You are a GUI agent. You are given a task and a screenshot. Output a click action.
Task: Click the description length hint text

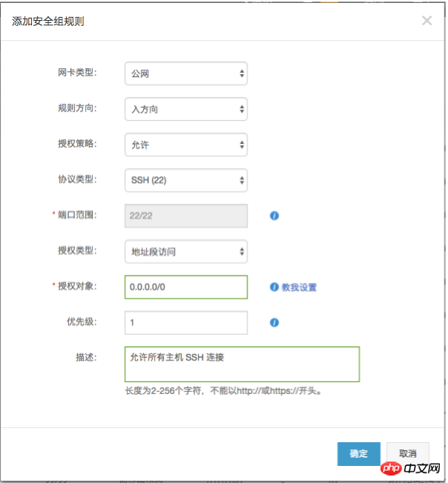tap(223, 391)
